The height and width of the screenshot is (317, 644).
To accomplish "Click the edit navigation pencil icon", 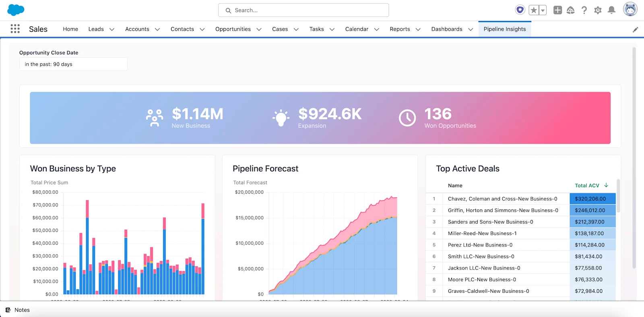I will [x=635, y=29].
